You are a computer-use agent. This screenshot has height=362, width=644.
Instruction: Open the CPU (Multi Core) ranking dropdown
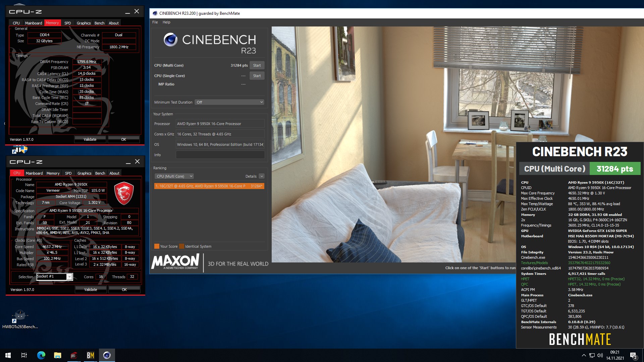pos(174,176)
